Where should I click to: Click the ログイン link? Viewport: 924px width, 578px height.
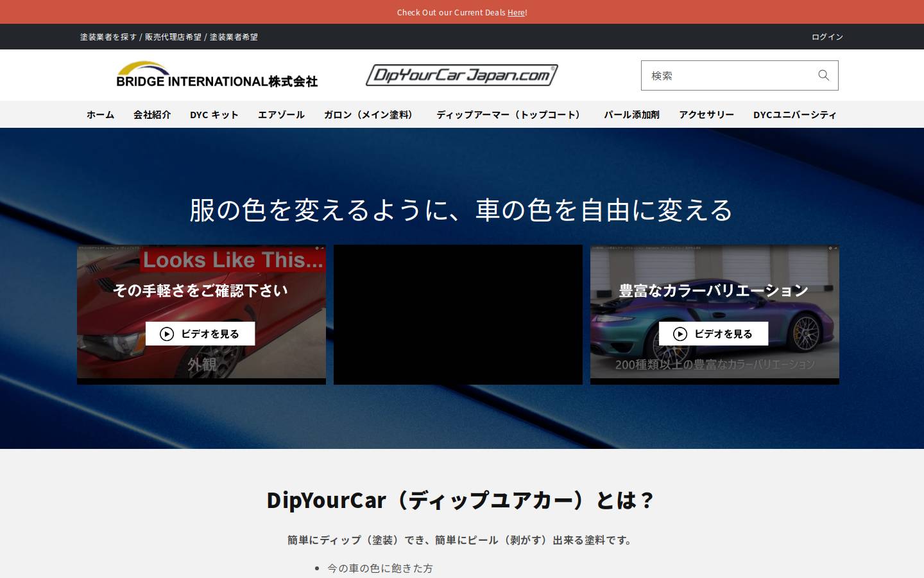click(x=827, y=37)
